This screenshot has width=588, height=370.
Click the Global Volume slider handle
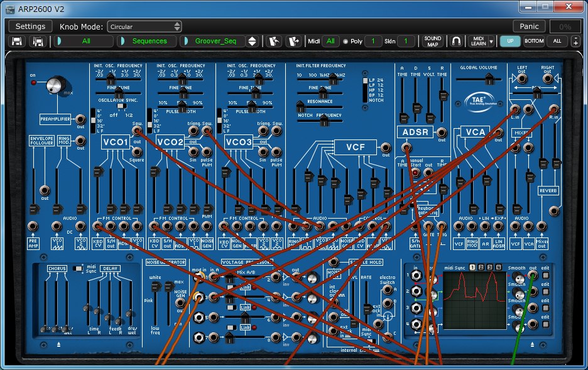489,79
